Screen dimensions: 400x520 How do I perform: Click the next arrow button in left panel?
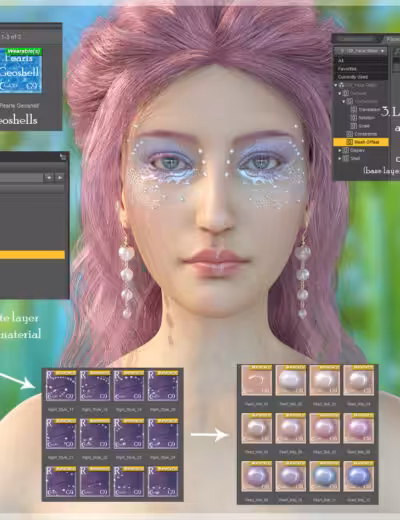pos(59,177)
